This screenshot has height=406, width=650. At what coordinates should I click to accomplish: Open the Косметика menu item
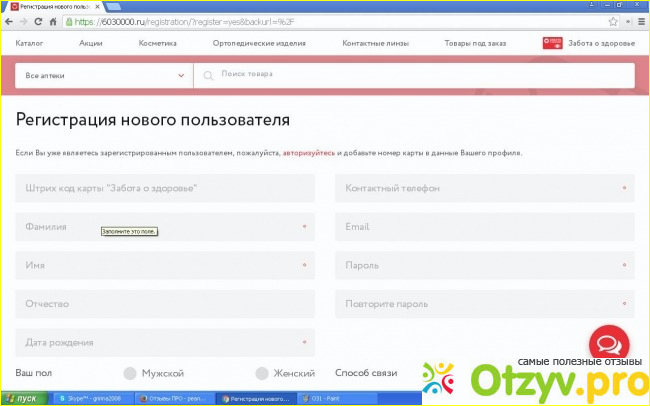(157, 43)
